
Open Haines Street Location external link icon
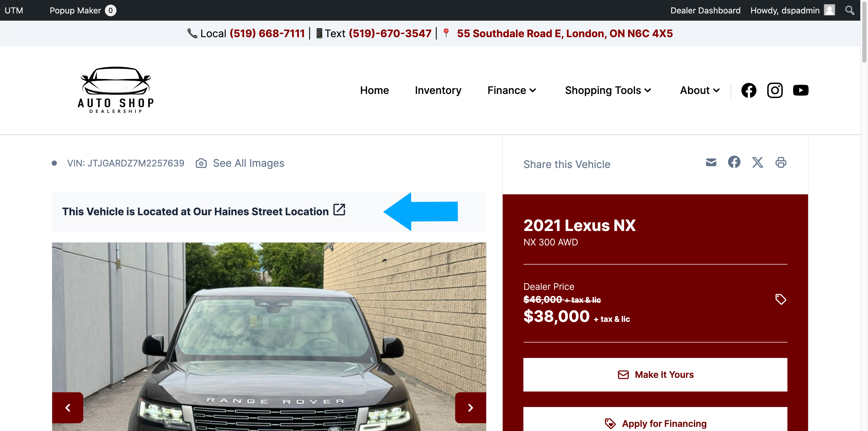(x=339, y=210)
